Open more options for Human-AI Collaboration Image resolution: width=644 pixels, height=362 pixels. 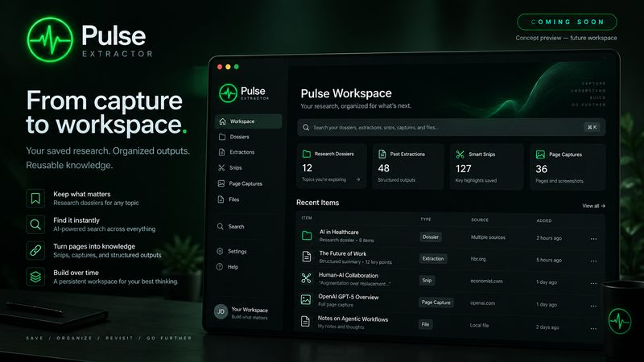[593, 283]
